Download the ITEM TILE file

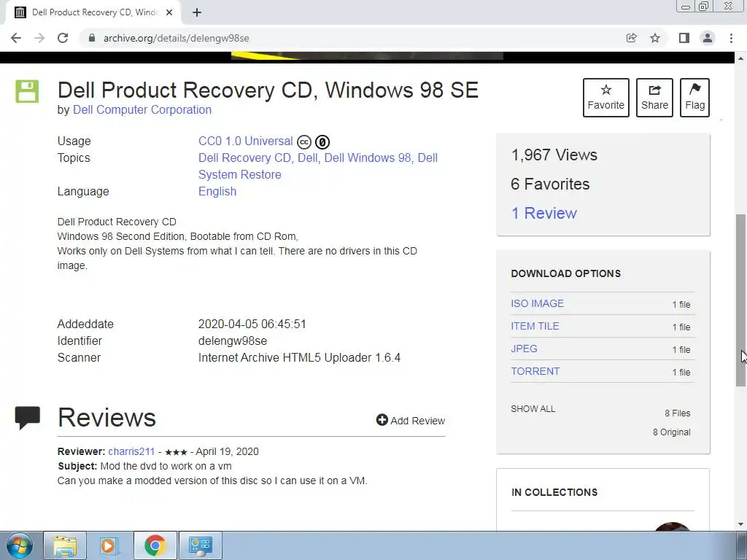tap(535, 326)
